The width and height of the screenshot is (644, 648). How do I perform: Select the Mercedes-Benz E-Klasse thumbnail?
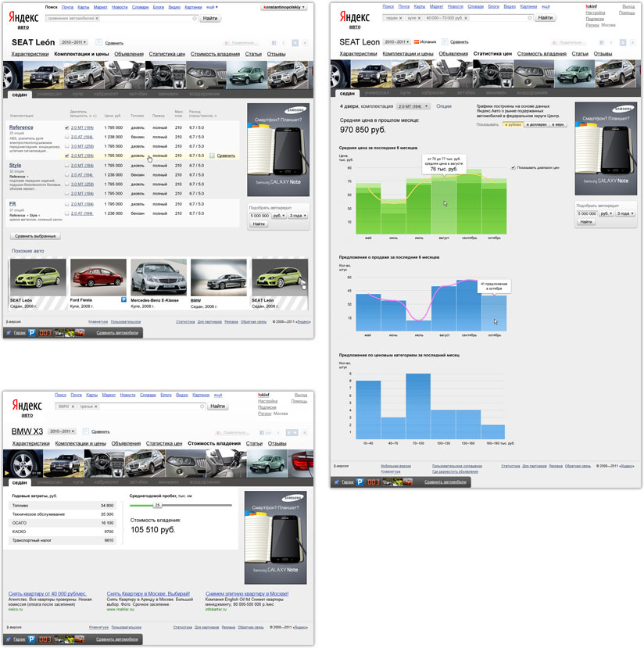(159, 277)
